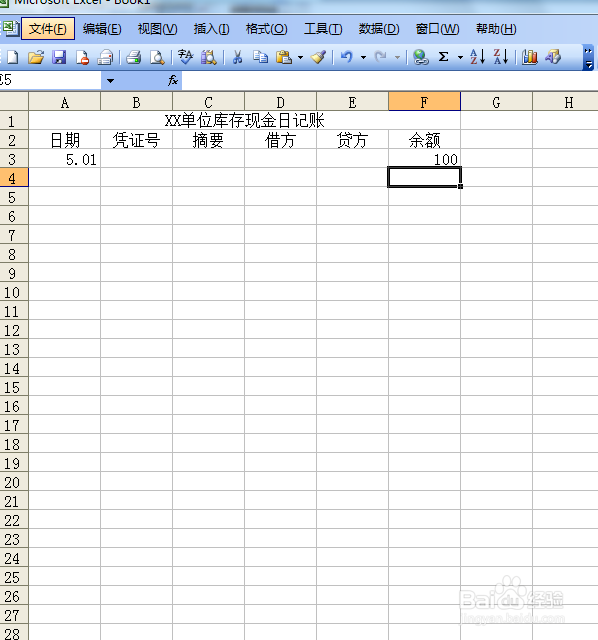
Task: Select highlighted column F header
Action: pos(425,102)
